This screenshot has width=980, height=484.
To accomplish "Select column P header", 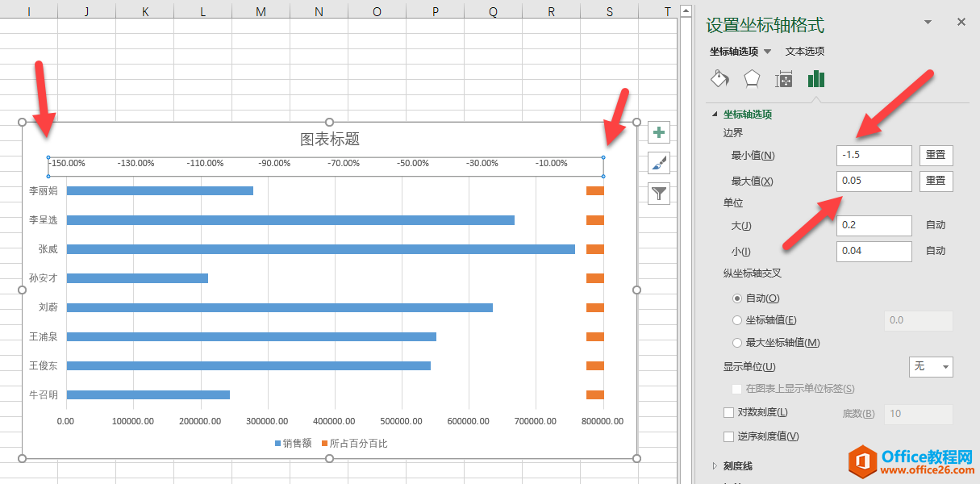I will click(x=436, y=11).
